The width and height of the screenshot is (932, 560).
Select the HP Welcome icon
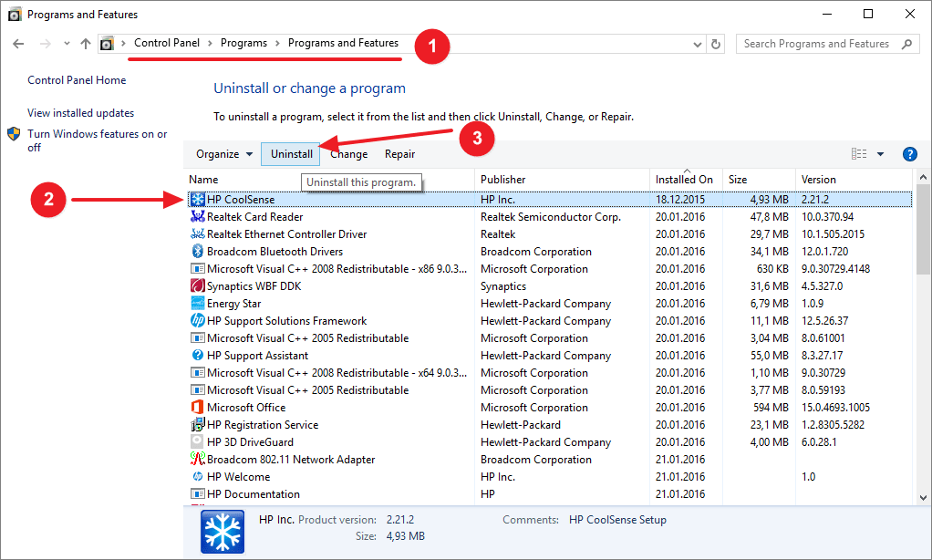click(x=197, y=477)
